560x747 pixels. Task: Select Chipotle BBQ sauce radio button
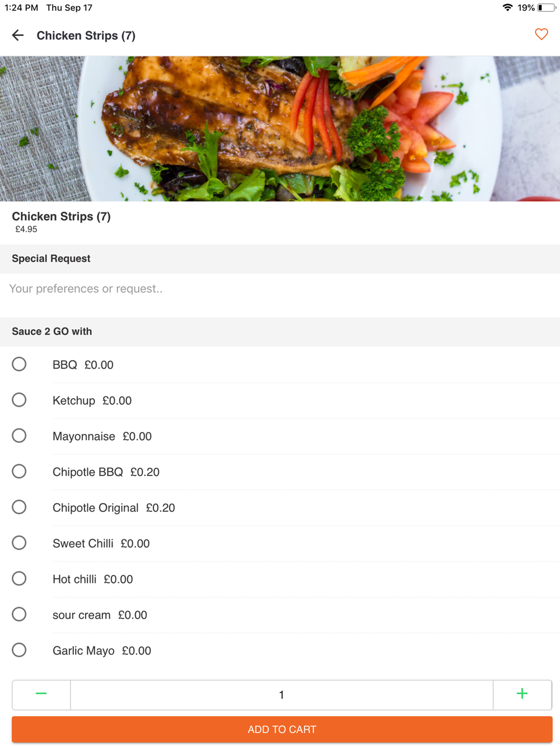(19, 471)
